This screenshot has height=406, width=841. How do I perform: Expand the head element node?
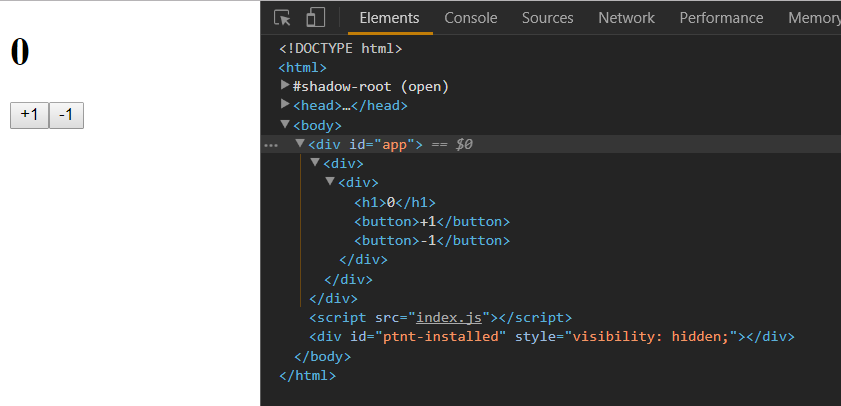pyautogui.click(x=286, y=105)
